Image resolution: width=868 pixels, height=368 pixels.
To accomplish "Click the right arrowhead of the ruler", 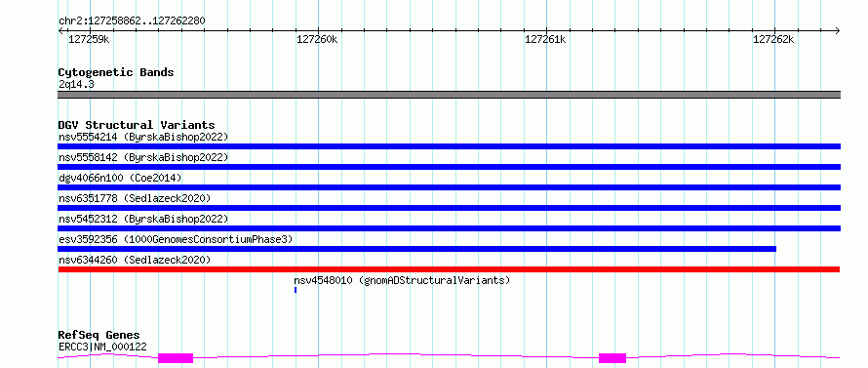I will pos(837,31).
